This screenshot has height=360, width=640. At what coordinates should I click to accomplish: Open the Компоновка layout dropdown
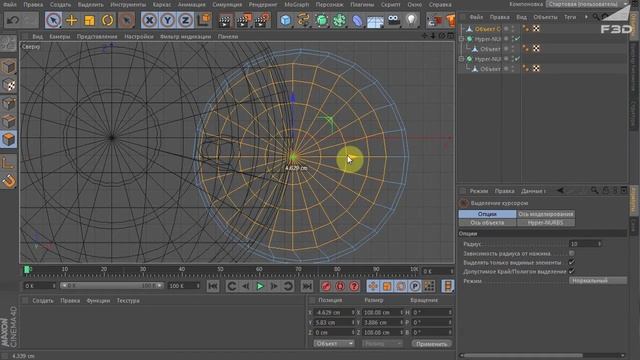[x=587, y=4]
